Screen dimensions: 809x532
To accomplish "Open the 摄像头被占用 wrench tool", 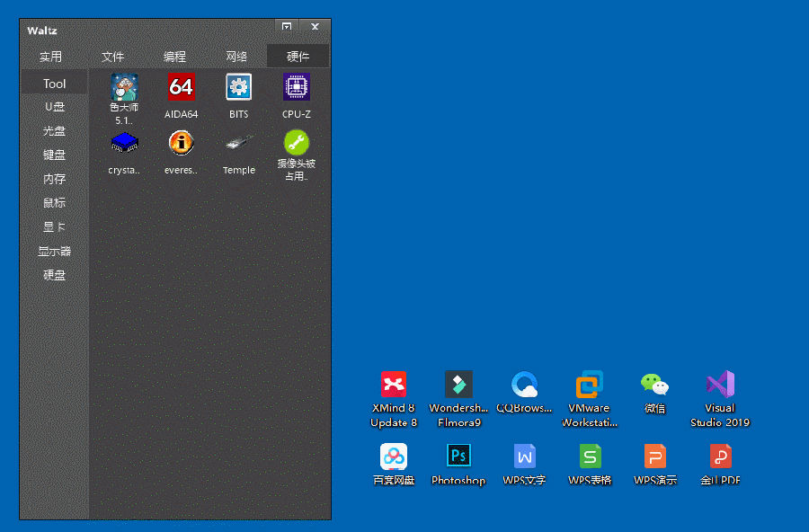I will pyautogui.click(x=296, y=143).
